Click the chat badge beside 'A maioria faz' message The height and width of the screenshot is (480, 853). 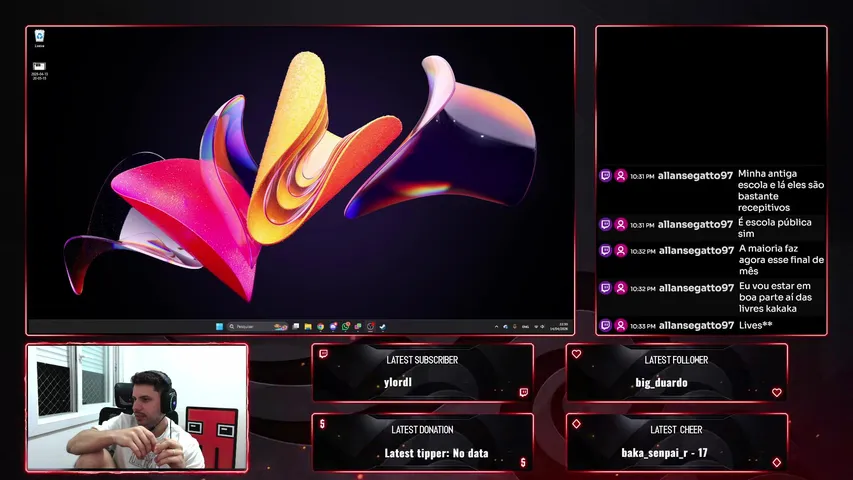[605, 250]
